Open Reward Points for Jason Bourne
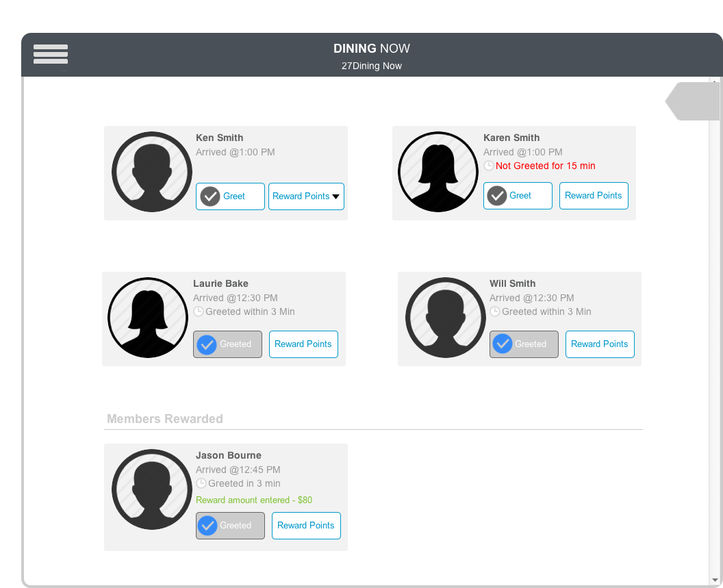Screen dimensions: 723x588 click(x=306, y=526)
